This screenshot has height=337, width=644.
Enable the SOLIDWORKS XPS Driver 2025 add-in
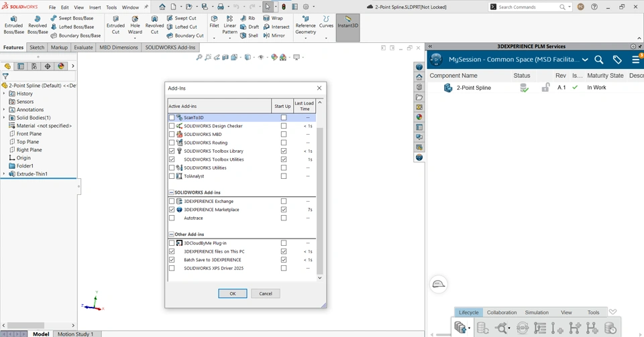[x=172, y=268]
